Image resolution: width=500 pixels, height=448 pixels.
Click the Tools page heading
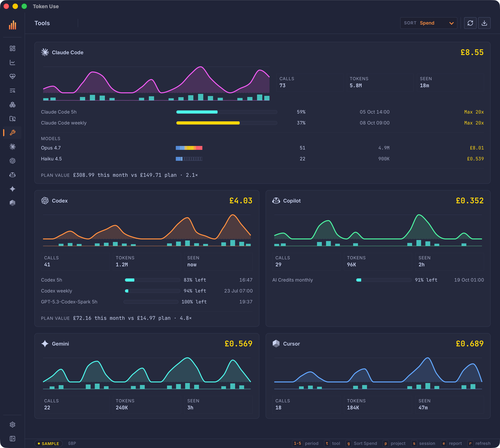tap(42, 23)
